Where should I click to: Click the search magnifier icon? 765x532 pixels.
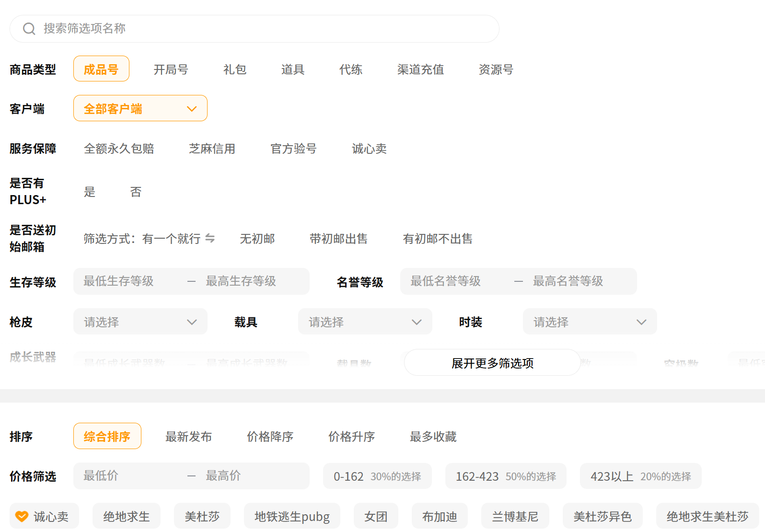pos(29,29)
